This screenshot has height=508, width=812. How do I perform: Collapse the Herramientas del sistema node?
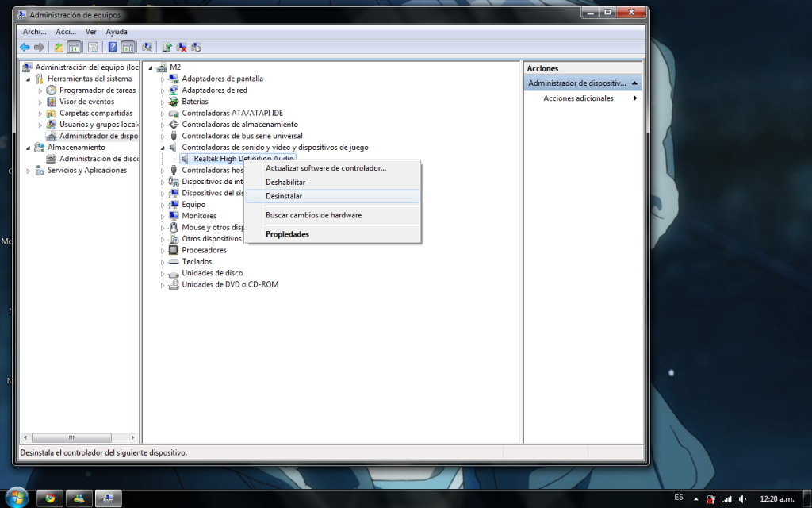coord(28,79)
